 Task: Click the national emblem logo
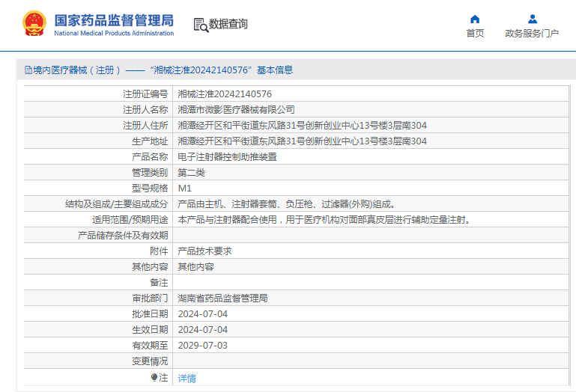tap(34, 23)
